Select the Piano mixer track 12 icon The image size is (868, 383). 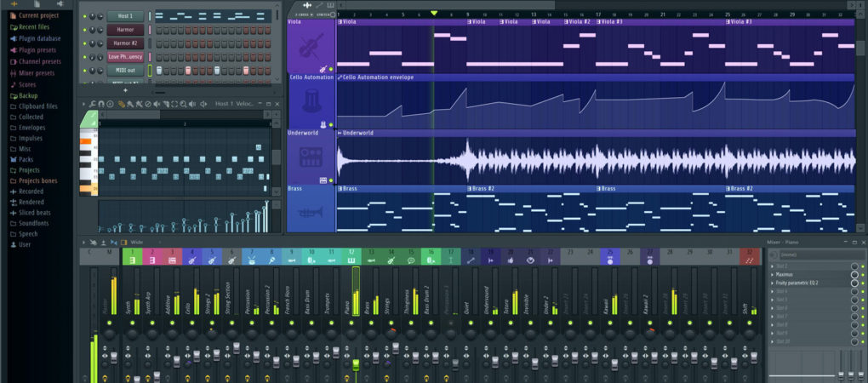point(351,260)
